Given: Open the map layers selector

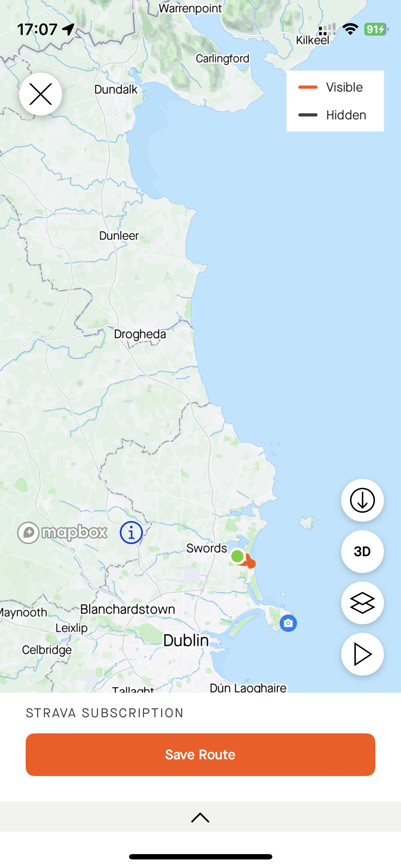Looking at the screenshot, I should click(362, 603).
